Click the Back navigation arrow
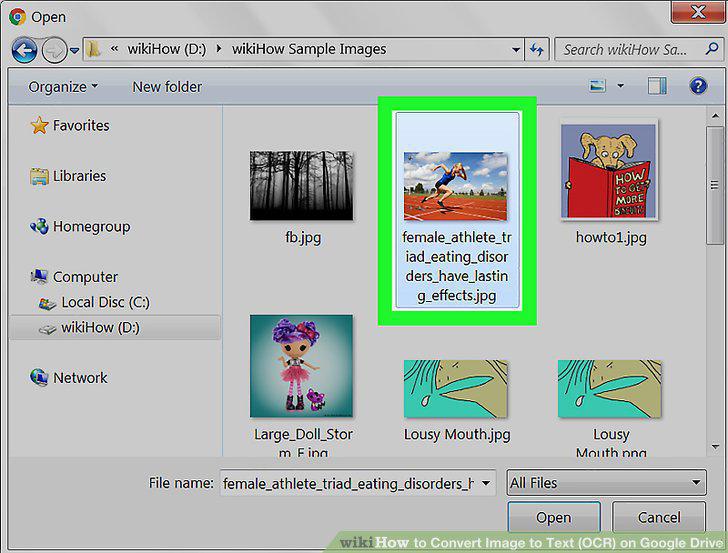Image resolution: width=728 pixels, height=553 pixels. tap(24, 50)
